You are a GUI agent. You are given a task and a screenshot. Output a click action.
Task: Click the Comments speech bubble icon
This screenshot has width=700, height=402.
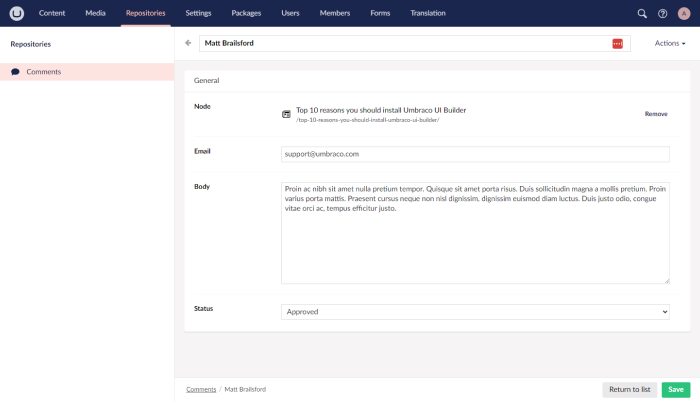15,72
